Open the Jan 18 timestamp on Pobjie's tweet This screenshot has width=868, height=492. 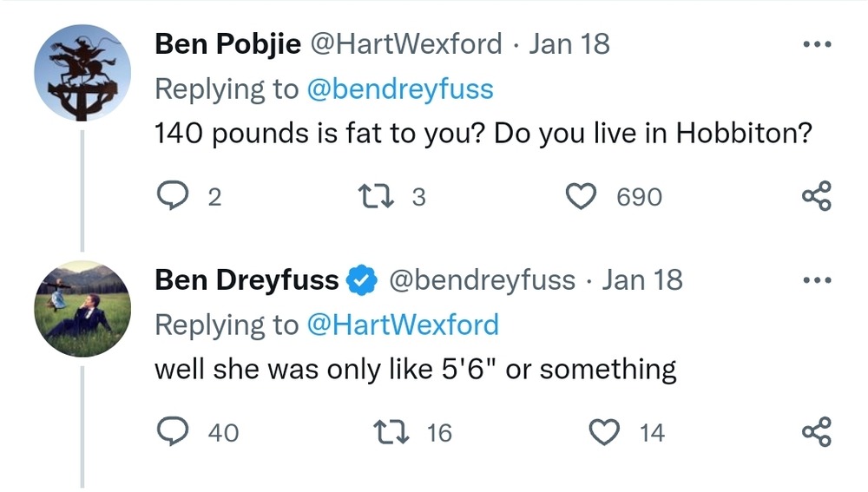point(569,43)
